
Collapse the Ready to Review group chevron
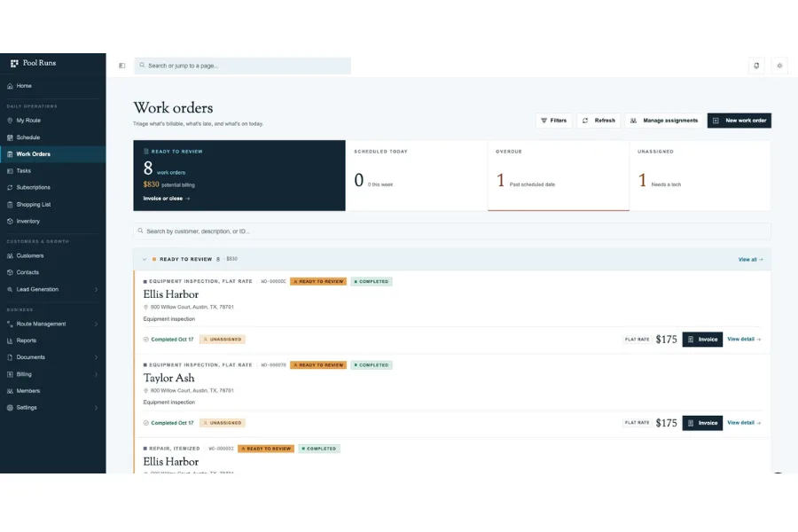[145, 259]
